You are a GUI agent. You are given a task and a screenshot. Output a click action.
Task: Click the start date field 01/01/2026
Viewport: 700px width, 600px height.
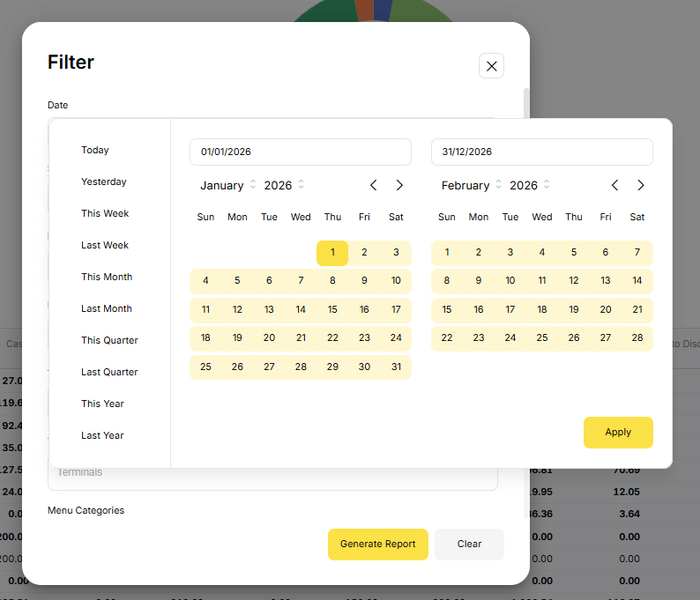tap(301, 152)
